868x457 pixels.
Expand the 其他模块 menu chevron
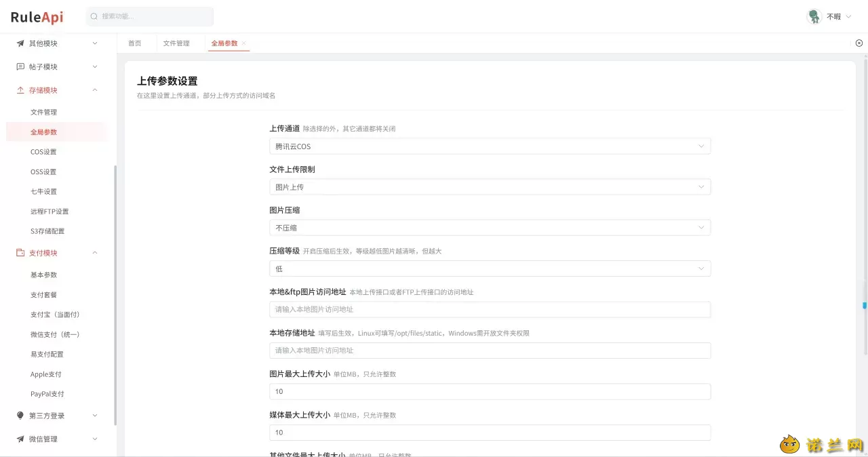point(95,43)
